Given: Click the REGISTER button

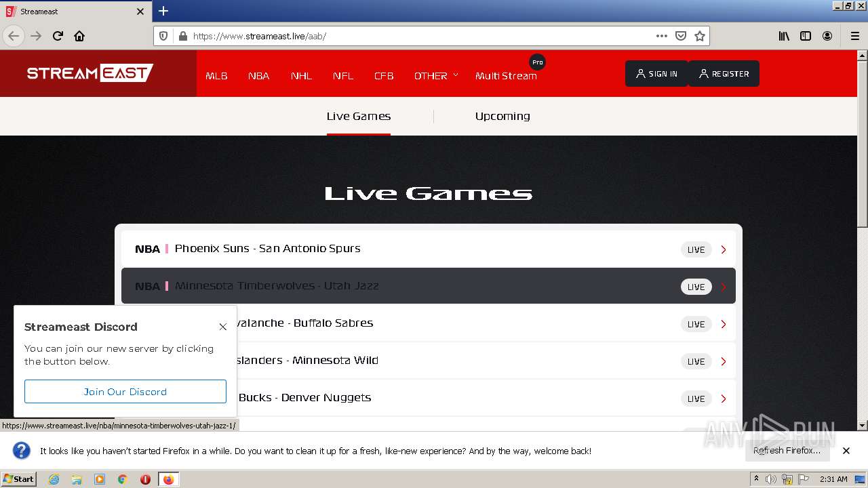Looking at the screenshot, I should tap(724, 74).
